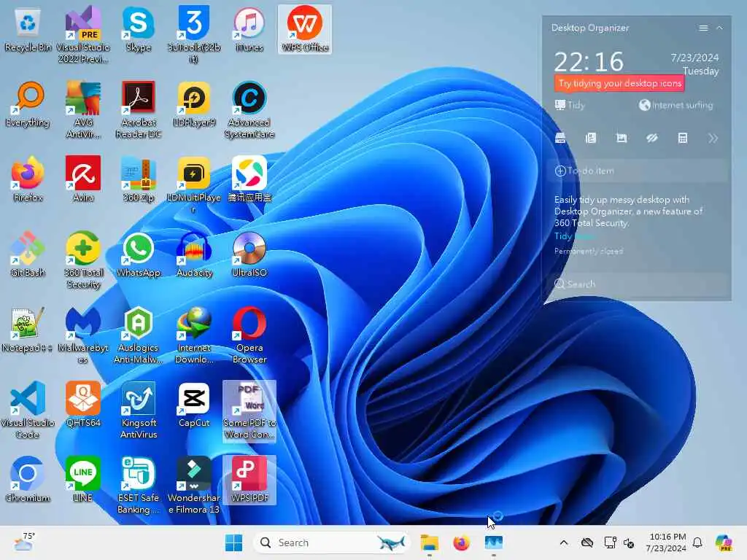747x560 pixels.
Task: Select the QHTS64 desktop icon
Action: 83,405
